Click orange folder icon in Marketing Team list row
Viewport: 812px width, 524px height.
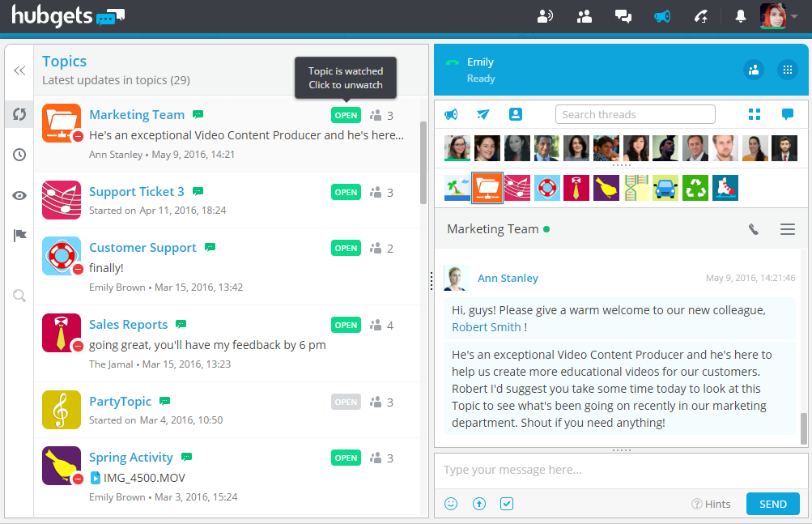click(62, 123)
